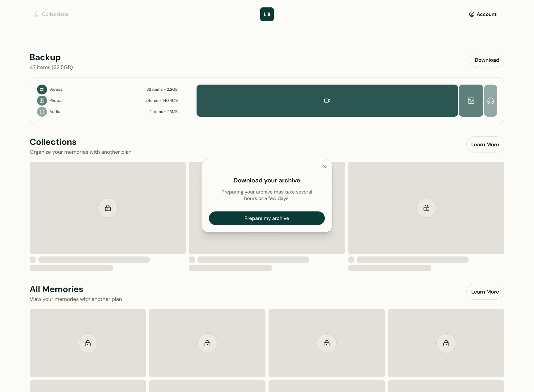Image resolution: width=534 pixels, height=392 pixels.
Task: Click lock icon on second memory tile
Action: [x=207, y=343]
